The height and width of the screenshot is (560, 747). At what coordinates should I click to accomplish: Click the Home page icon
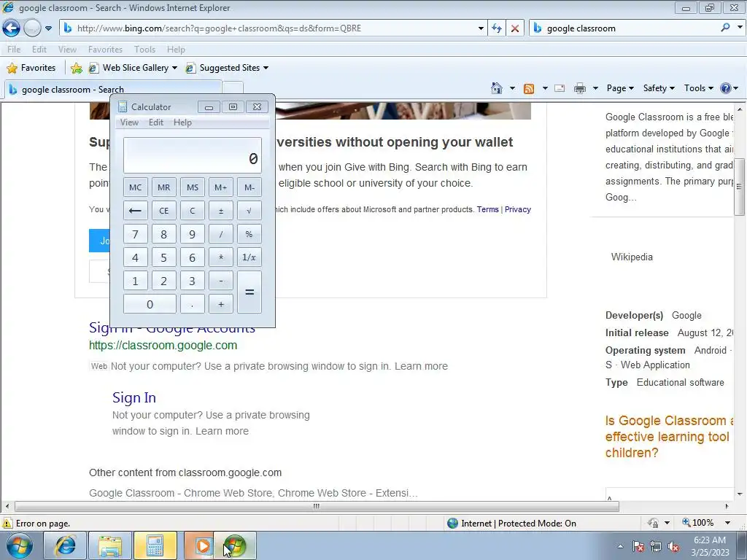click(x=496, y=88)
